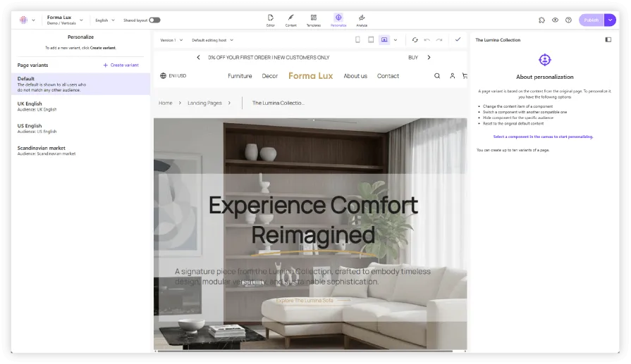Click the shopping cart icon
The height and width of the screenshot is (364, 631).
[x=465, y=75]
